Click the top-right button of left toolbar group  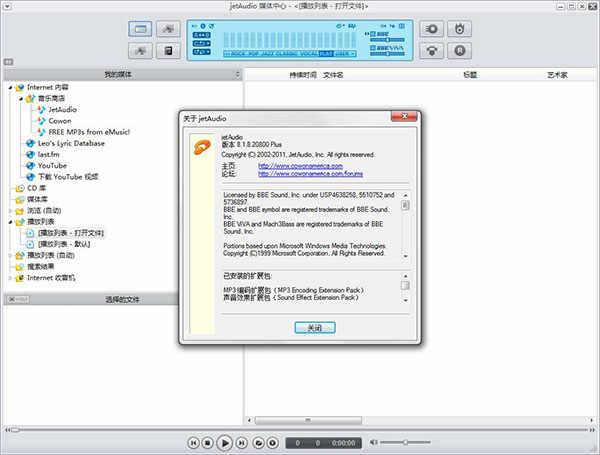pyautogui.click(x=168, y=29)
